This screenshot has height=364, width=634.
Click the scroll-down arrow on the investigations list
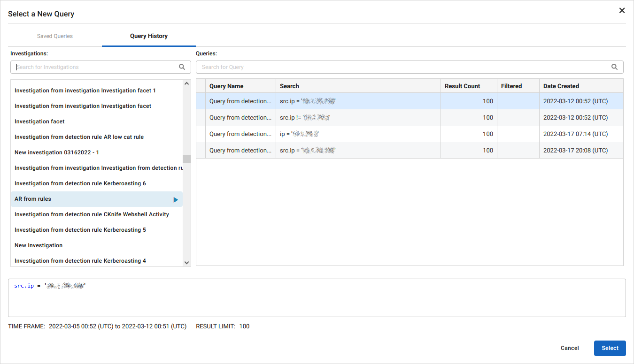click(186, 262)
